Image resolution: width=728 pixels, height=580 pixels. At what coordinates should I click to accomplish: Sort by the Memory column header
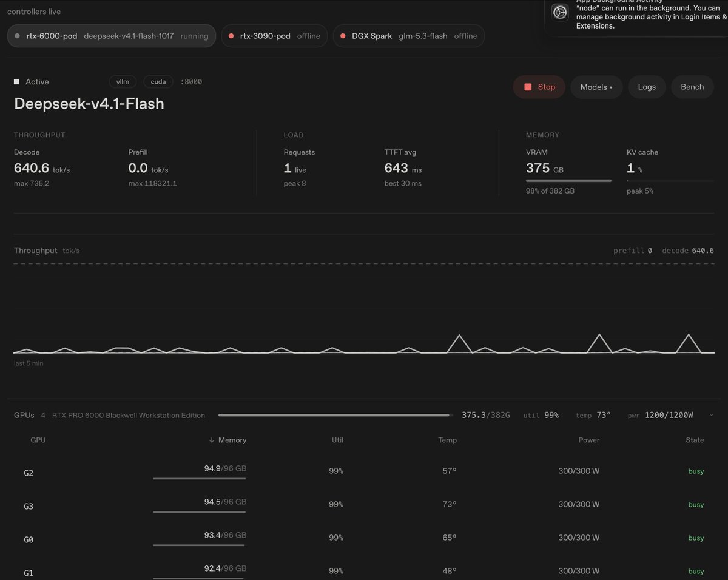(227, 440)
